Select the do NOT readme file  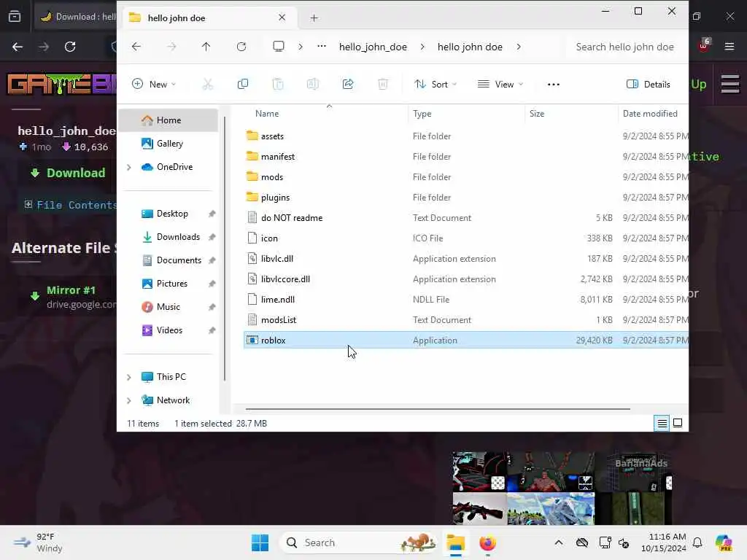pos(466,217)
